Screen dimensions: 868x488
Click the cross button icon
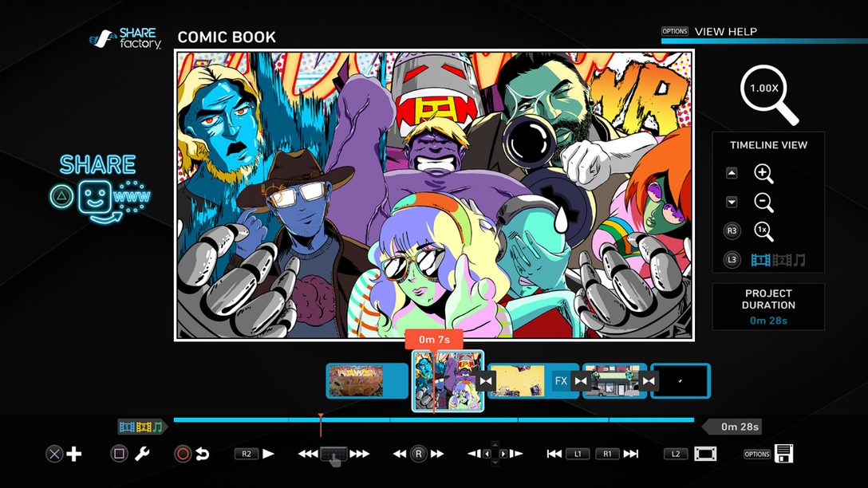pyautogui.click(x=53, y=455)
